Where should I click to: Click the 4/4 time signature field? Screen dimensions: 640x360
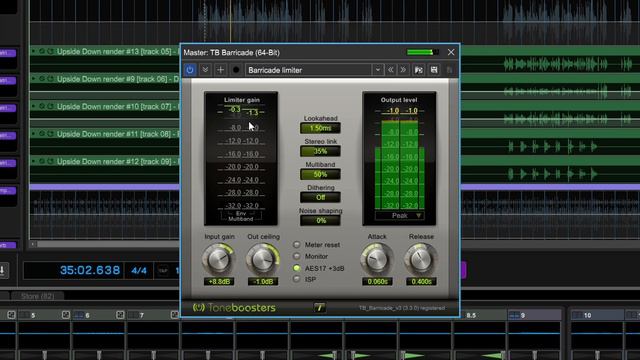point(139,270)
